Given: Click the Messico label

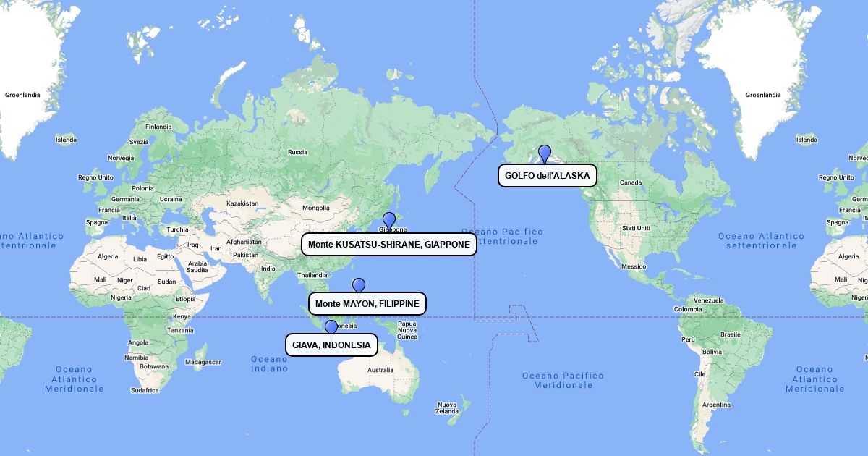Looking at the screenshot, I should 634,266.
